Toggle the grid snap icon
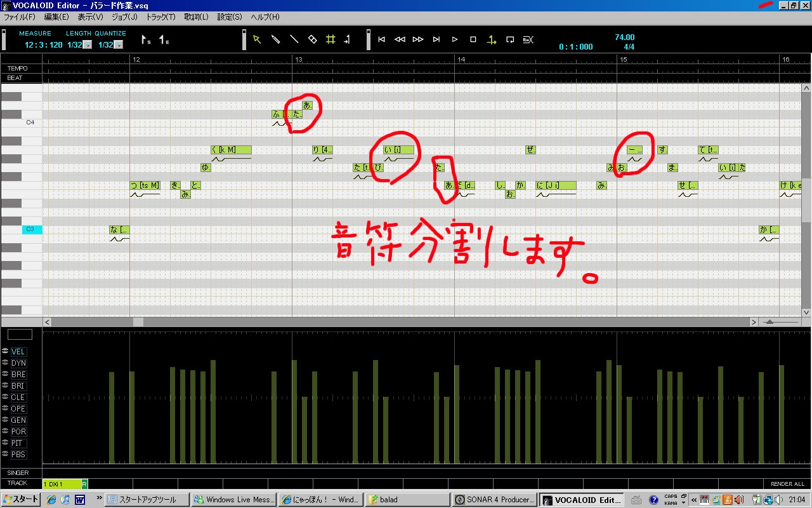Viewport: 812px width, 508px height. pos(331,39)
